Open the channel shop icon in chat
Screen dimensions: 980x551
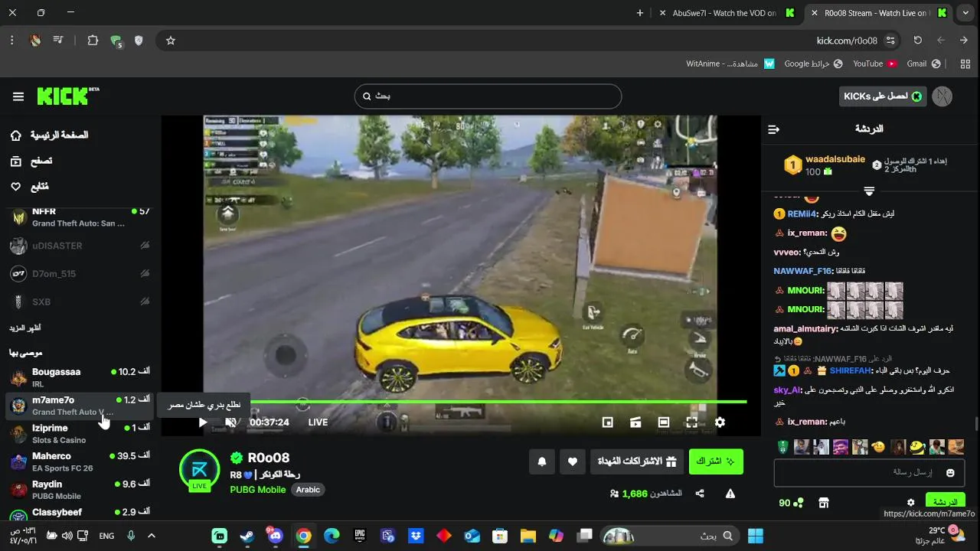click(x=824, y=503)
